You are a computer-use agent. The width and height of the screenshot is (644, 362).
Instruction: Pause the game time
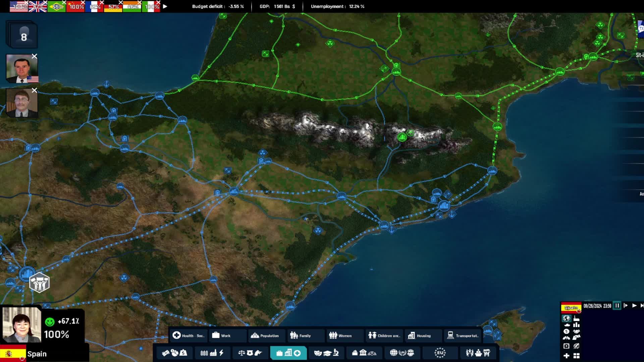[617, 305]
